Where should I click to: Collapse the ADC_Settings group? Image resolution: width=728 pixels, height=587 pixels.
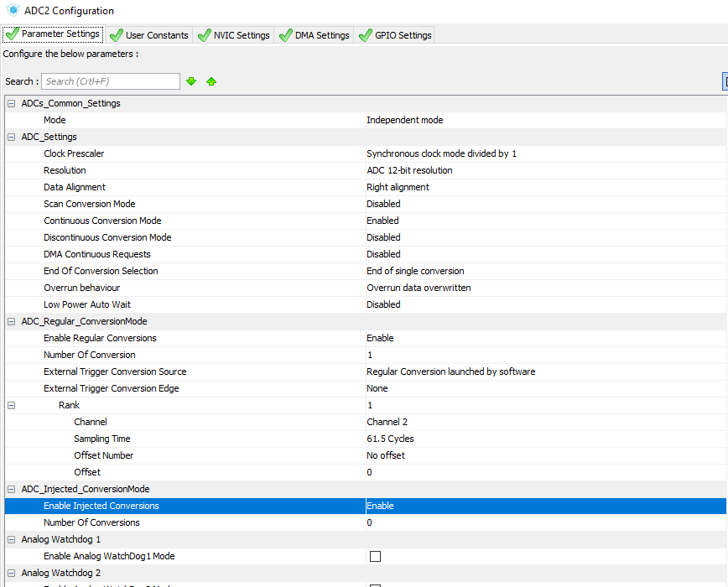(11, 137)
